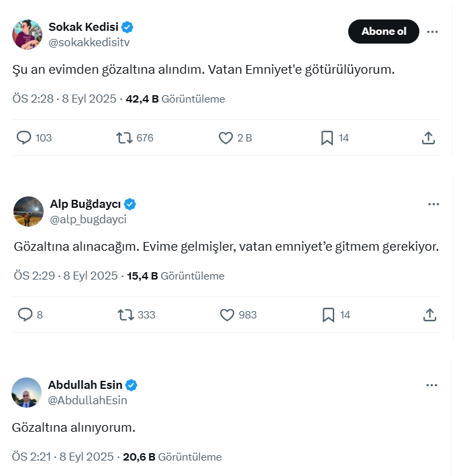This screenshot has height=476, width=471.
Task: Share Sokak Kedisi's tweet
Action: 429,138
